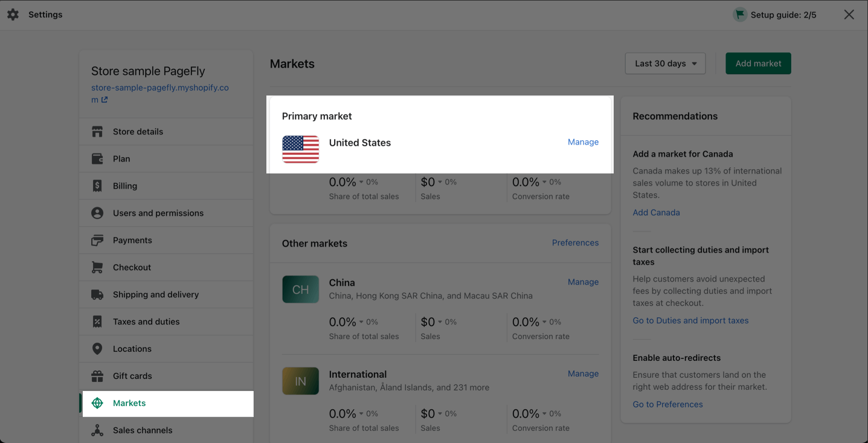This screenshot has height=443, width=868.
Task: Click the Taxes and duties percent icon
Action: 97,322
